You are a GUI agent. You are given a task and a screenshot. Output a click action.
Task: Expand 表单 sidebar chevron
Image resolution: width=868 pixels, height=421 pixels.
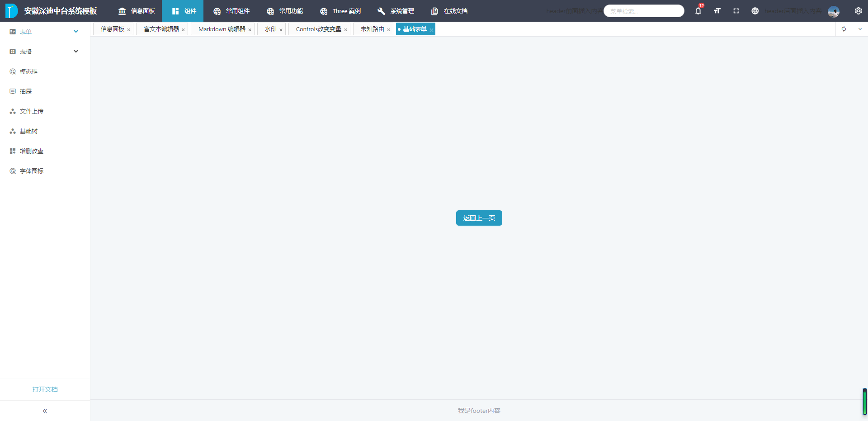(x=76, y=32)
